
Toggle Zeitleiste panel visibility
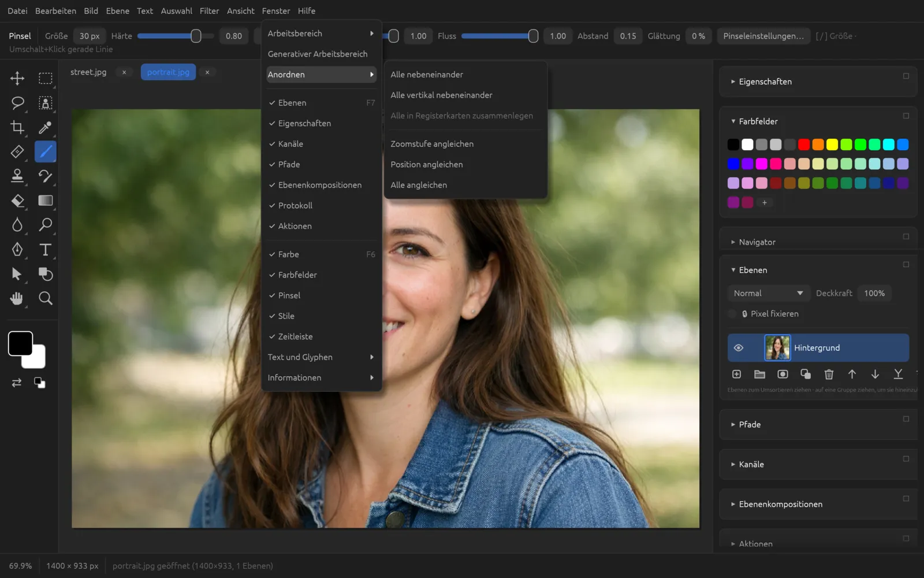tap(321, 336)
